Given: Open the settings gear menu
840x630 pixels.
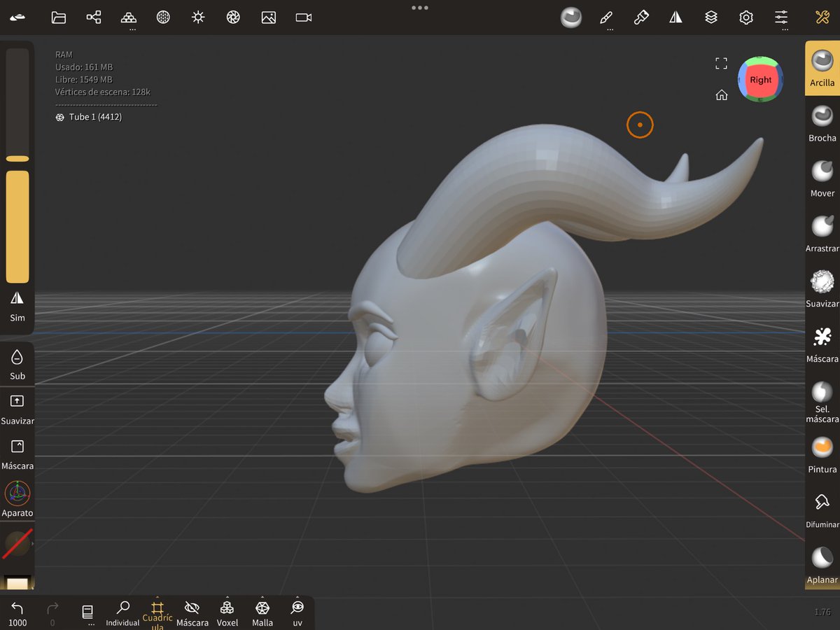Looking at the screenshot, I should (x=746, y=17).
